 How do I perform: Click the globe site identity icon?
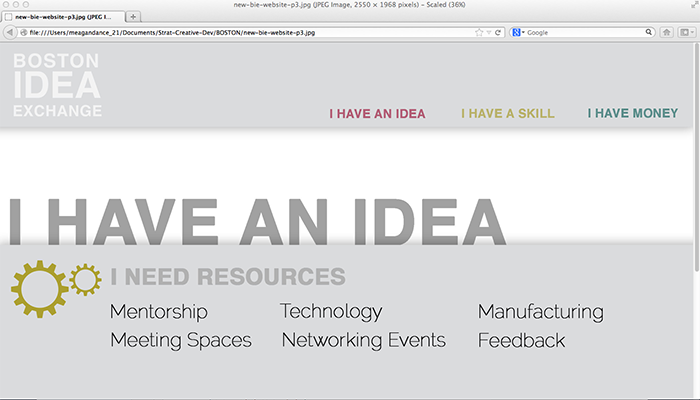point(24,32)
